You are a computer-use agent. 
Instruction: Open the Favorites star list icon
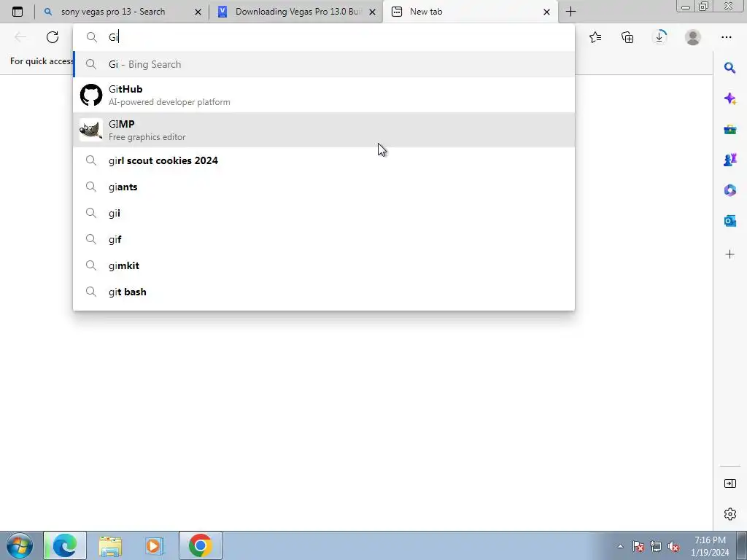[595, 37]
